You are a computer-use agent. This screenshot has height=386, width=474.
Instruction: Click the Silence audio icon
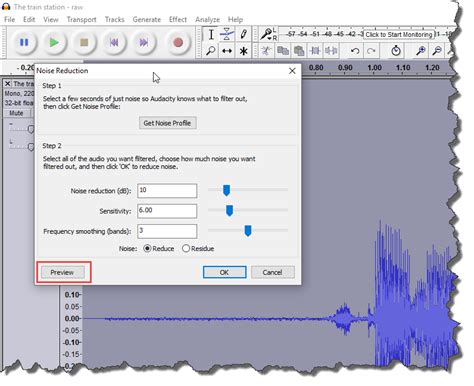tap(331, 51)
